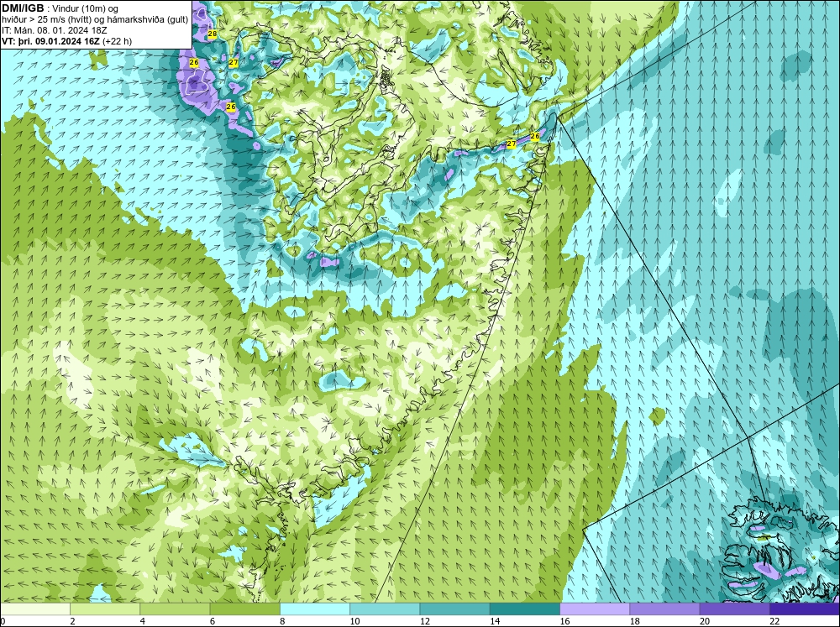Image resolution: width=840 pixels, height=627 pixels.
Task: Click the legend scale number 14
Action: coord(495,621)
